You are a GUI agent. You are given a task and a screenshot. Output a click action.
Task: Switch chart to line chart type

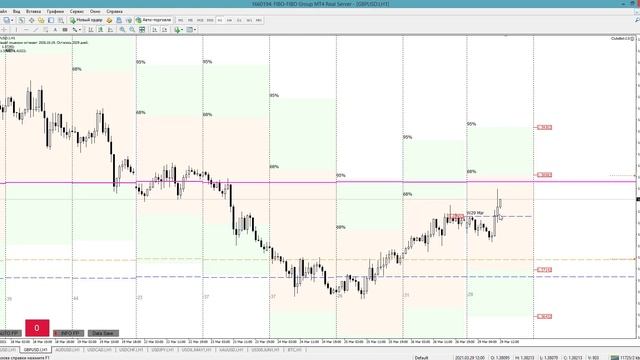[111, 29]
